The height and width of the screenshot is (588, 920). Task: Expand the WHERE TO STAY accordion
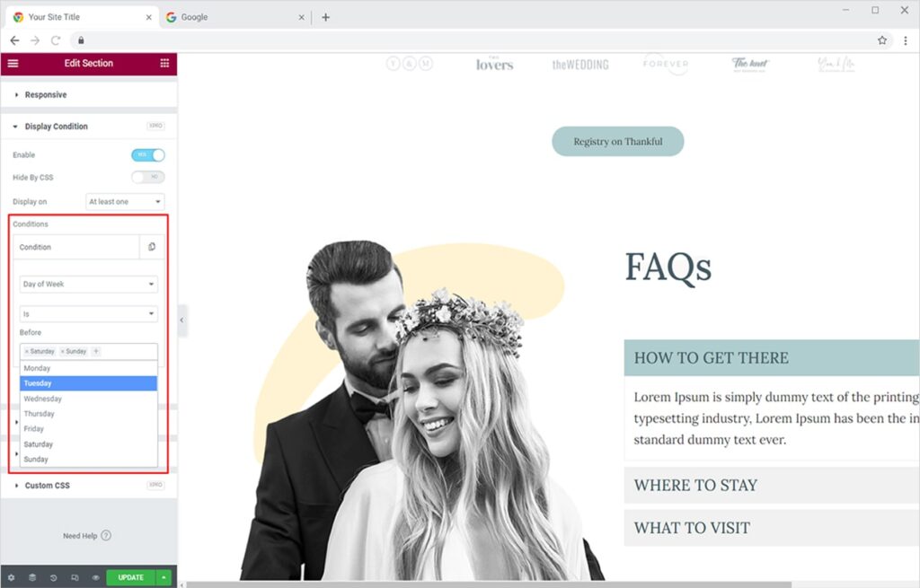click(695, 486)
